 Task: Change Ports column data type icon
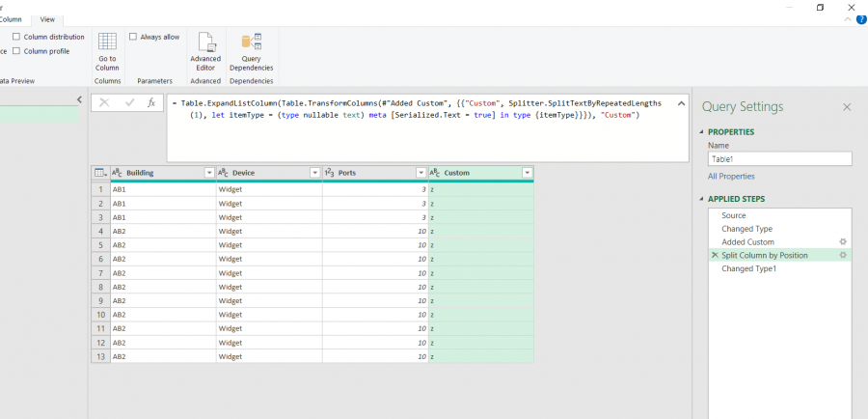tap(329, 173)
